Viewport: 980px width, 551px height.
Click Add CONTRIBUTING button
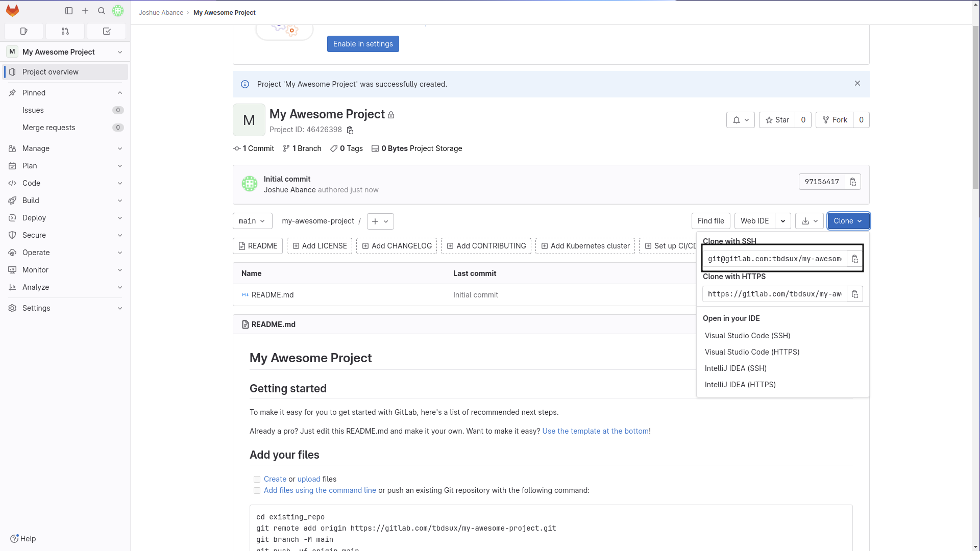(x=486, y=246)
